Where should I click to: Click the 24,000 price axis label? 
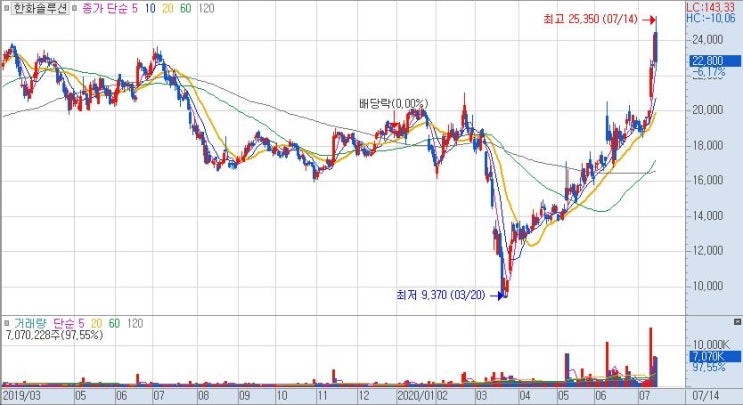[707, 39]
